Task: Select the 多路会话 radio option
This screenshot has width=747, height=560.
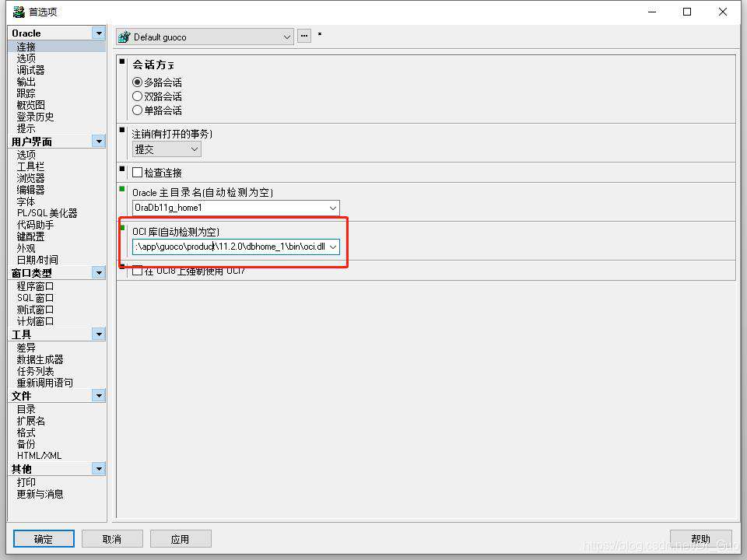Action: 137,82
